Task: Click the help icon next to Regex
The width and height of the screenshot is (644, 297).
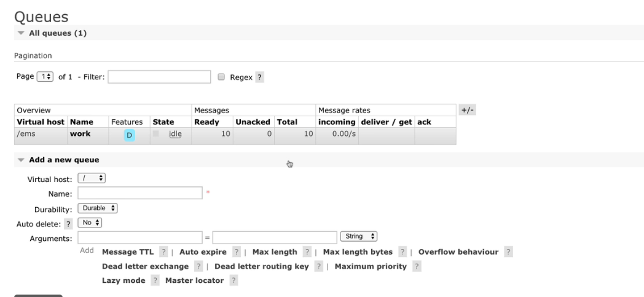Action: pos(259,77)
